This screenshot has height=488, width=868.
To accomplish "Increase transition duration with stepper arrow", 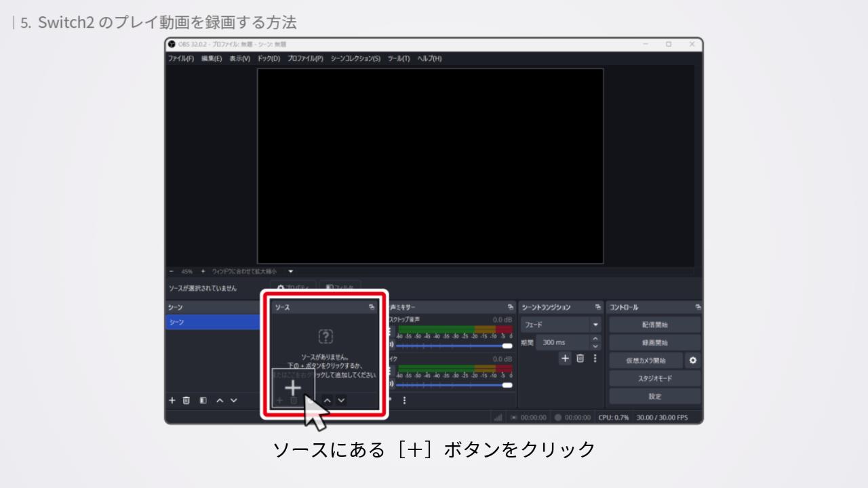I will [x=595, y=339].
